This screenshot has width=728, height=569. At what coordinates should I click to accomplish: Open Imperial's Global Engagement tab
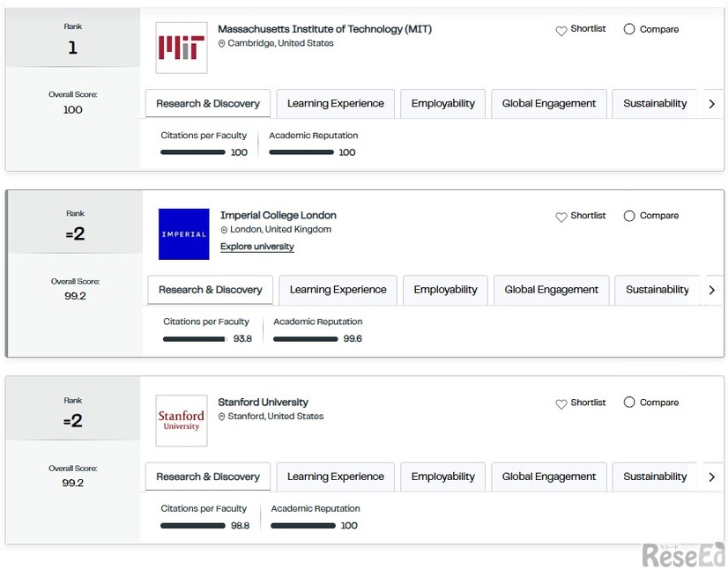coord(551,290)
